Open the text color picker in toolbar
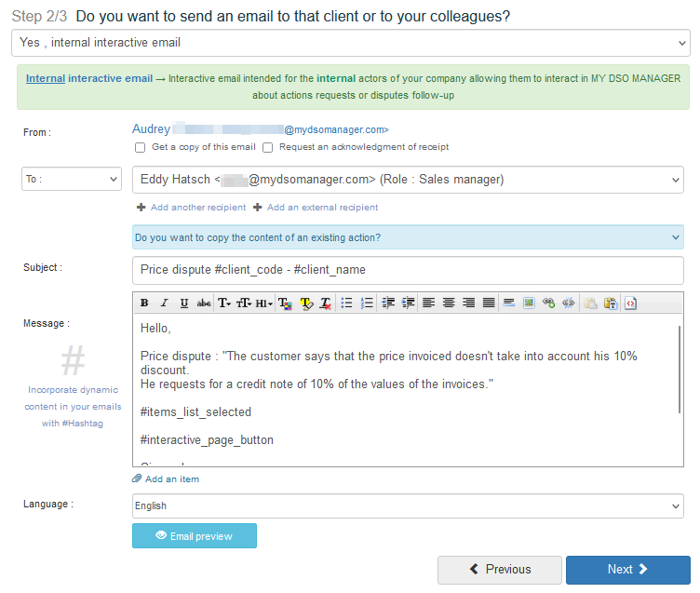 pos(285,303)
